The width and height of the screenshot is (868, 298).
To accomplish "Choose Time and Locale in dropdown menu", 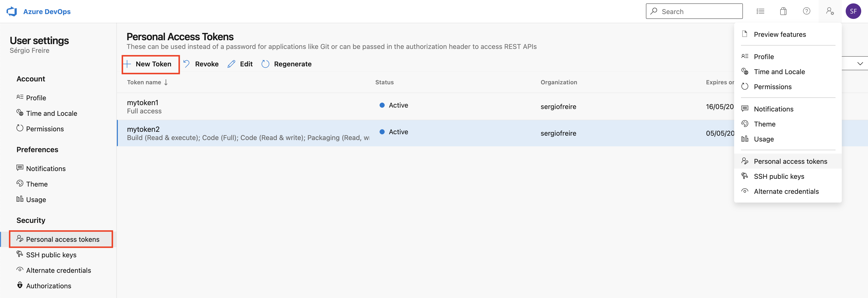I will [x=788, y=72].
